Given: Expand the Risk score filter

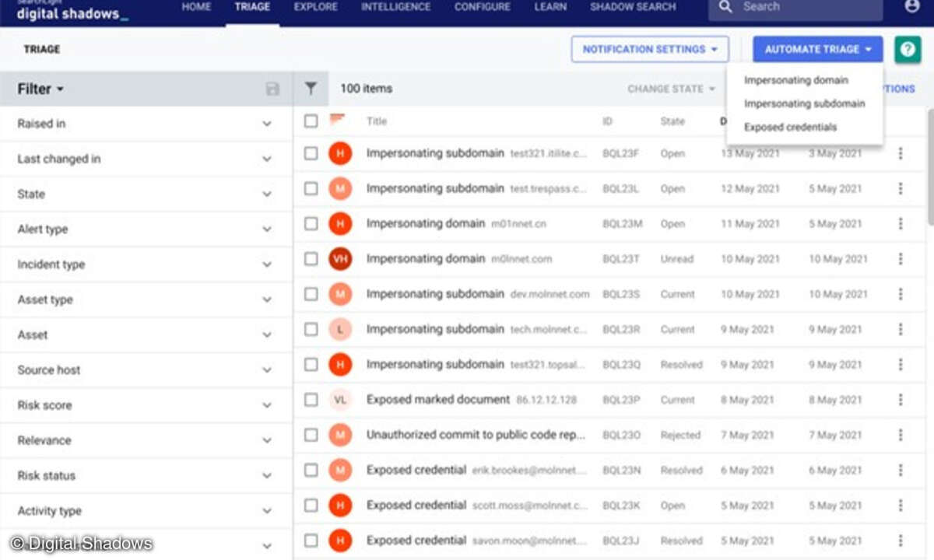Looking at the screenshot, I should 146,405.
